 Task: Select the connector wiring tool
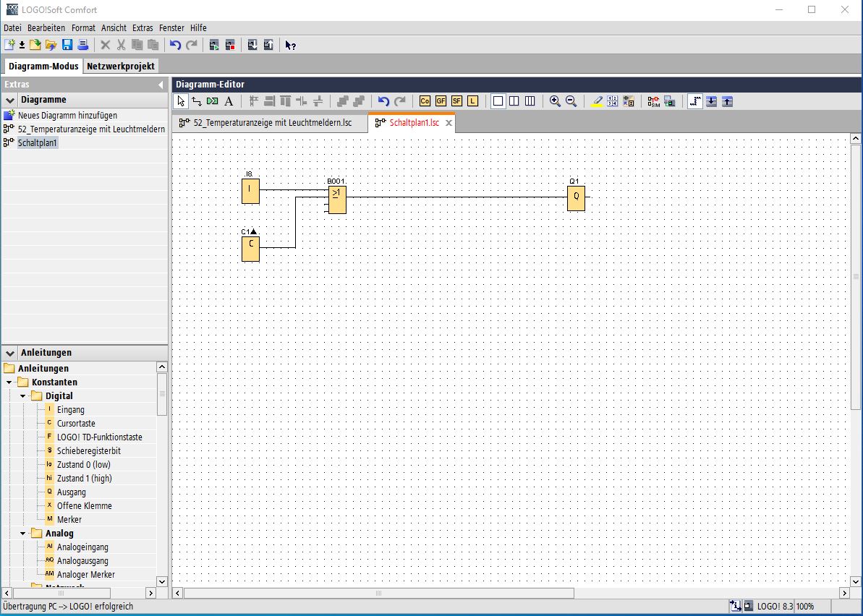click(197, 101)
